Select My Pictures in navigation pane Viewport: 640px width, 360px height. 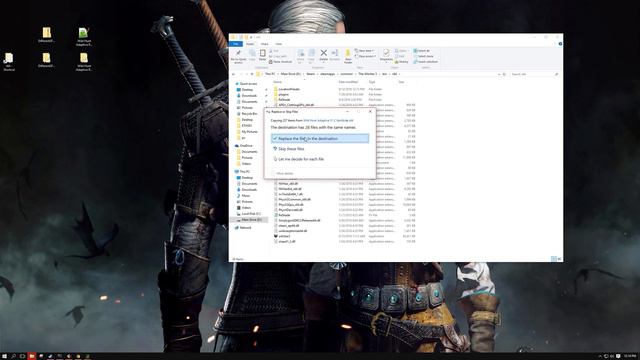[247, 132]
